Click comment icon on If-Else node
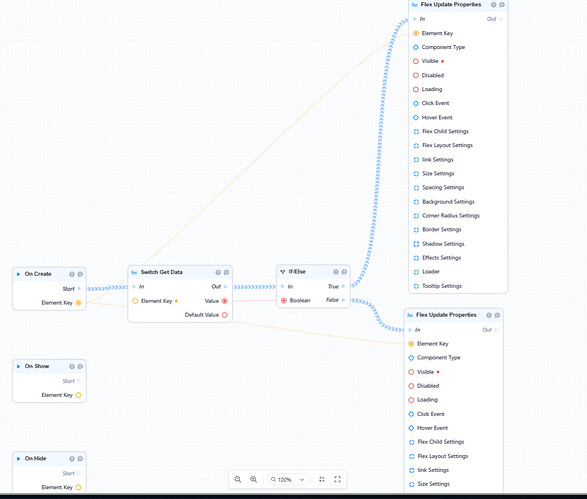Image resolution: width=587 pixels, height=499 pixels. click(x=344, y=272)
